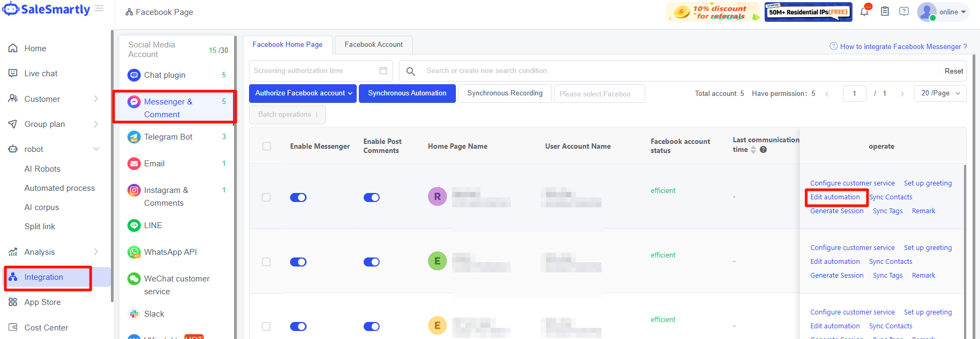The image size is (980, 339).
Task: Disable Messenger toggle for first page row
Action: (x=298, y=198)
